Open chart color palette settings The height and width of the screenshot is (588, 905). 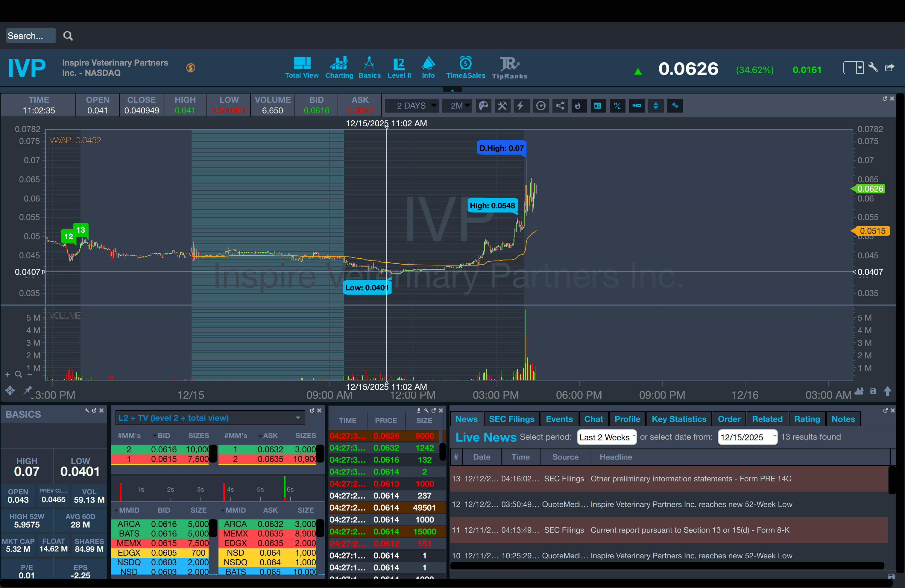483,106
